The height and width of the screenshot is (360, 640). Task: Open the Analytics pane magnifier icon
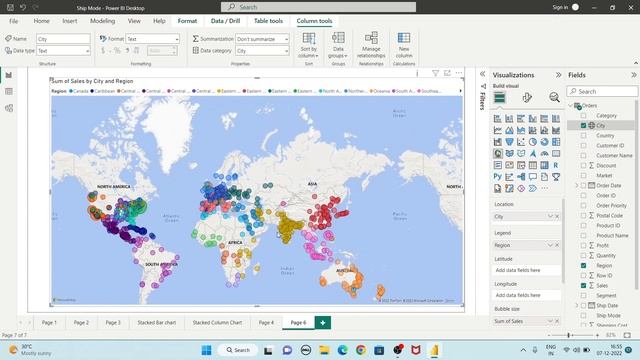point(554,97)
